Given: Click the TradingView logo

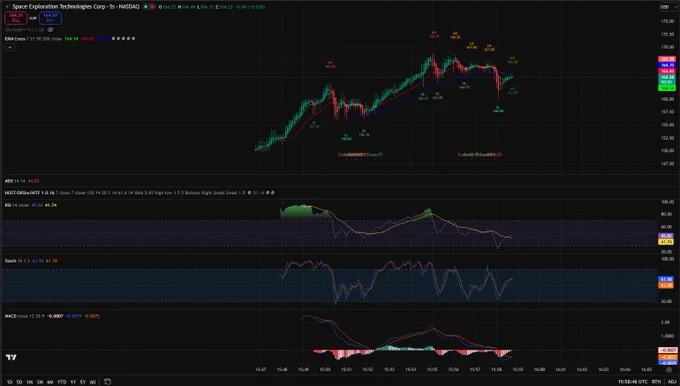Looking at the screenshot, I should coord(11,357).
